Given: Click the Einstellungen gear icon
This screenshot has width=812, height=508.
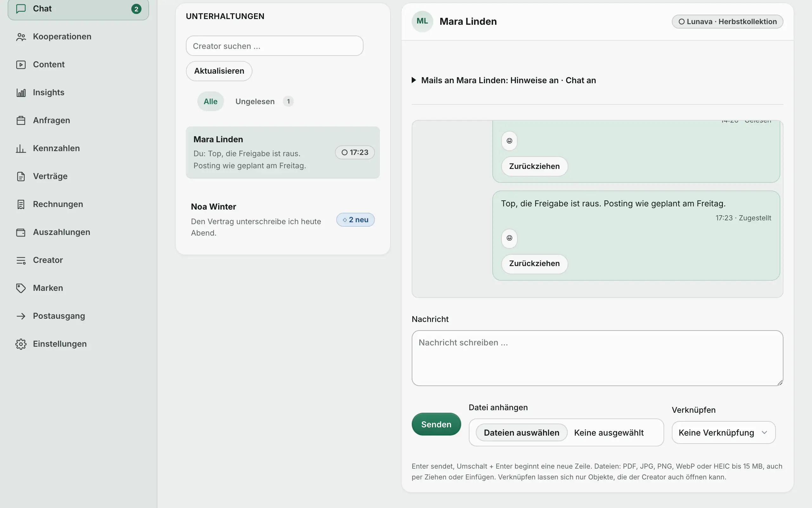Looking at the screenshot, I should click(x=21, y=344).
